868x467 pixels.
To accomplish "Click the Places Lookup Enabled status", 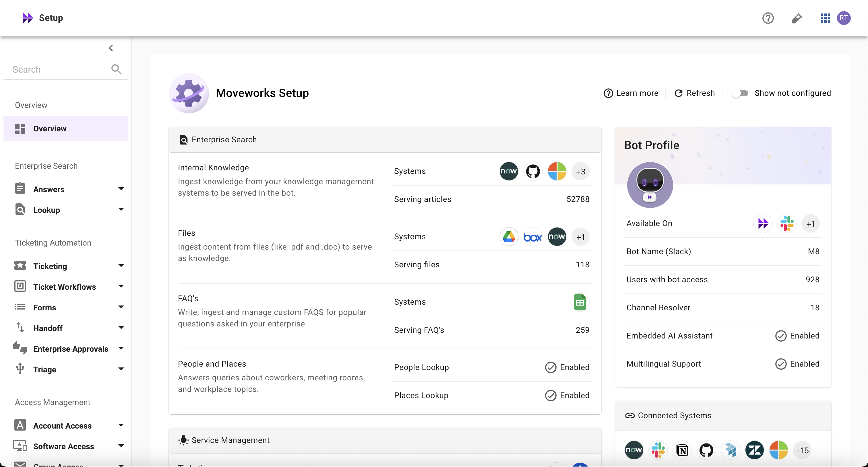I will 567,396.
